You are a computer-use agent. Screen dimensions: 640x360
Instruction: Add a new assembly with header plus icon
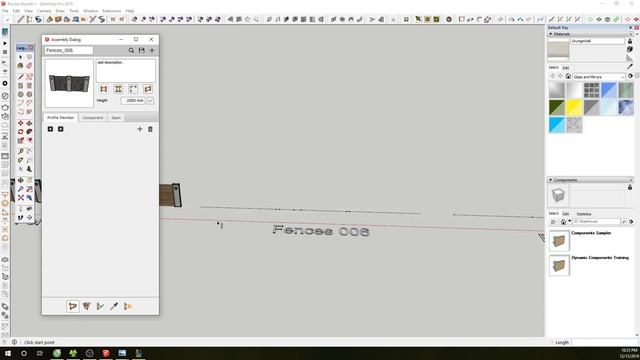(152, 50)
